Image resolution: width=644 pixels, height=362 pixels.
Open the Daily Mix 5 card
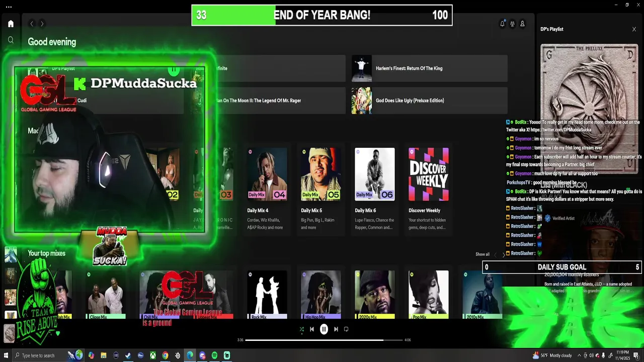click(x=321, y=190)
